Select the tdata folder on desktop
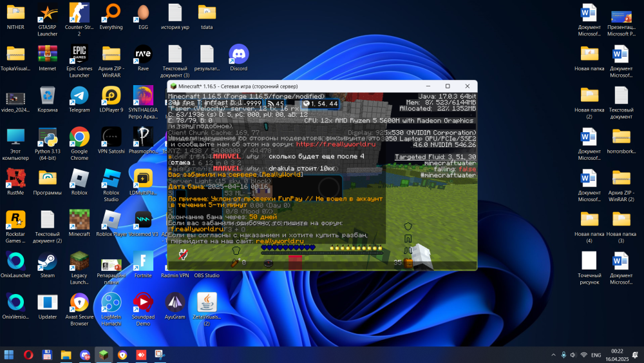Screen dimensions: 644x363 tap(207, 17)
